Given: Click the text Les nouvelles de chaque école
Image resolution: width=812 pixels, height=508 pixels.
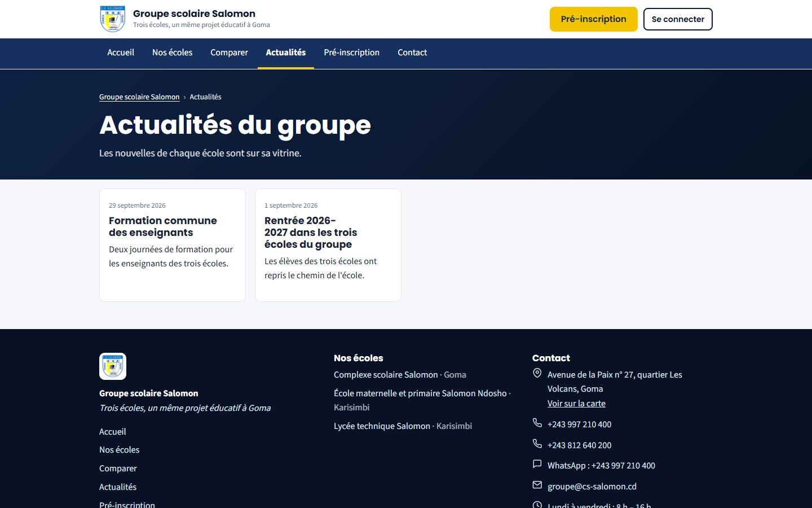Looking at the screenshot, I should 200,153.
